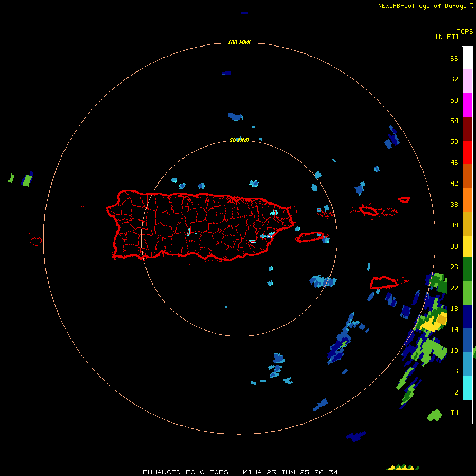Image resolution: width=476 pixels, height=476 pixels.
Task: Click the 62 value on the legend
Action: tap(454, 79)
